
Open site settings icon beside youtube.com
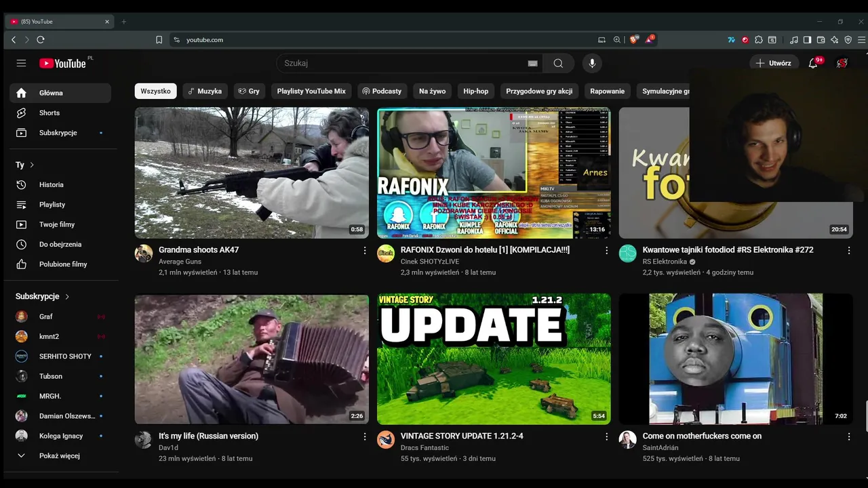[x=177, y=40]
